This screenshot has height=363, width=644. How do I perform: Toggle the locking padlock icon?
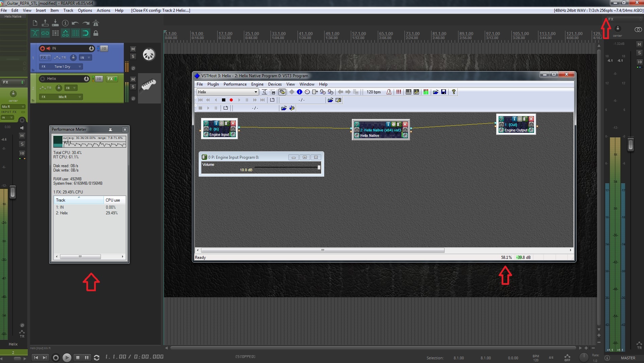click(96, 33)
